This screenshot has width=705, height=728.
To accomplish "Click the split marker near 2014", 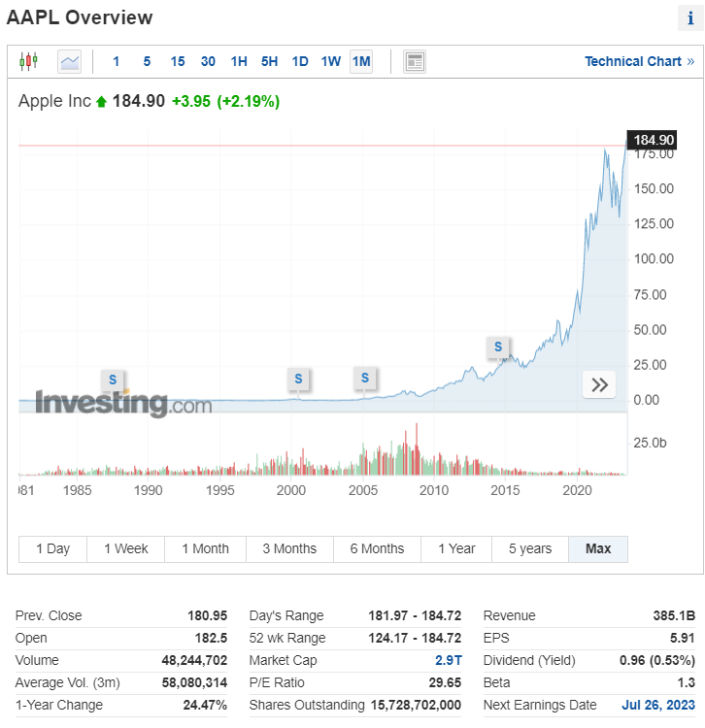I will 498,347.
